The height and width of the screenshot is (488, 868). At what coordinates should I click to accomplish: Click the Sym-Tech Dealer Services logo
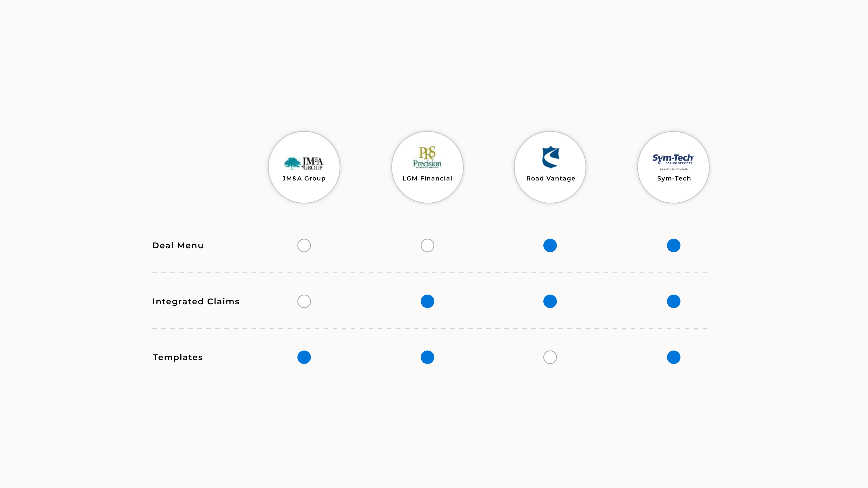[x=673, y=162]
